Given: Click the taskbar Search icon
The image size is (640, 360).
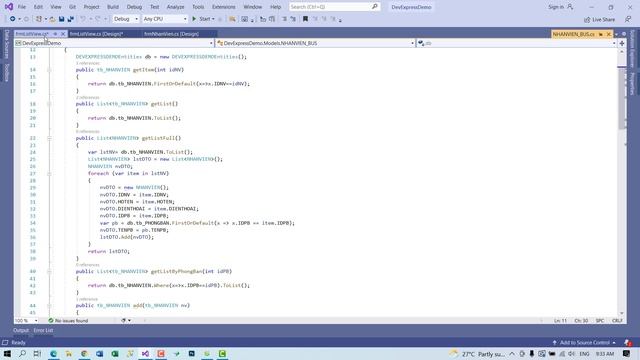Looking at the screenshot, I should [22, 353].
